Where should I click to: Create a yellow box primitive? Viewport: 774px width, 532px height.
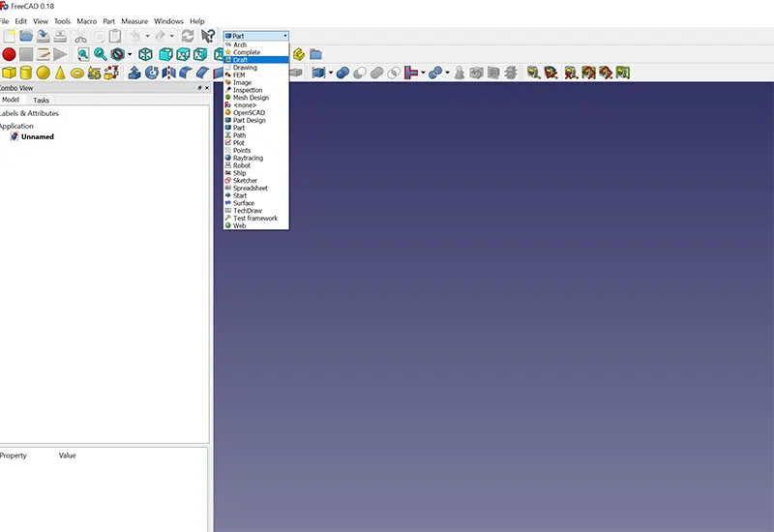(x=9, y=73)
